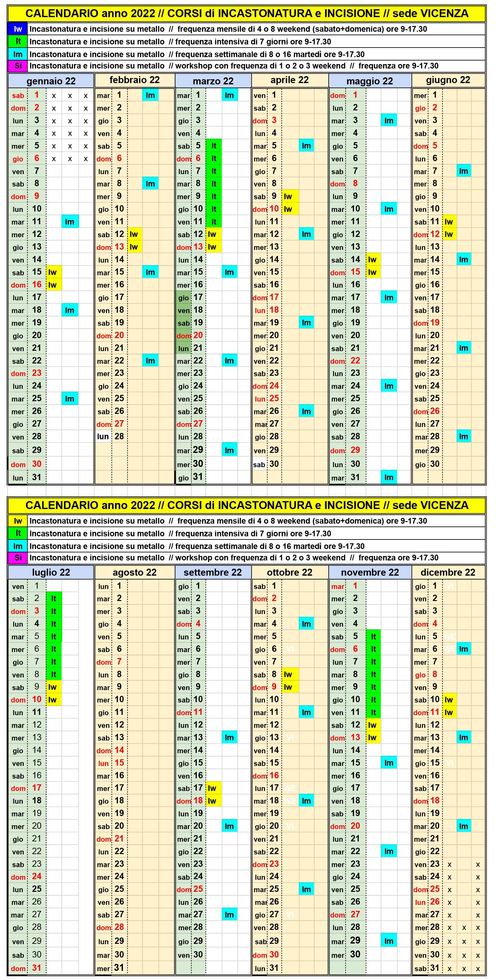Click the magenta Si swatch above gennaio 22
This screenshot has width=496, height=980.
point(18,66)
